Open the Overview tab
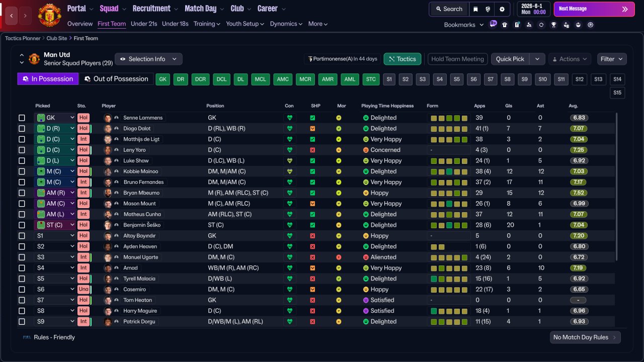644x362 pixels. point(80,24)
